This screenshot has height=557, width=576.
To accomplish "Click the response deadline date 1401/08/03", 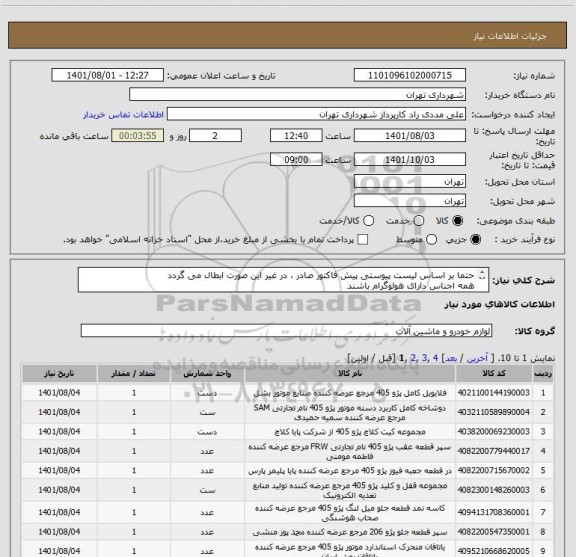I will click(410, 136).
